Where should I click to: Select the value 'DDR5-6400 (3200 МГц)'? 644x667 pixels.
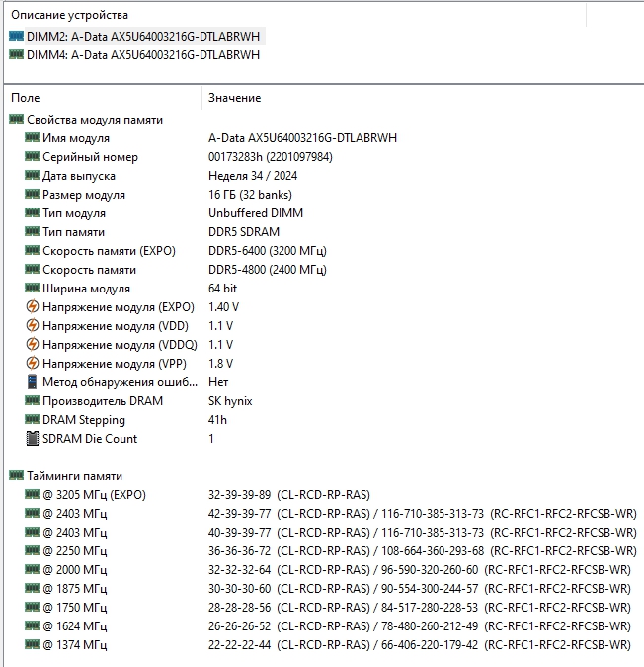tap(268, 251)
